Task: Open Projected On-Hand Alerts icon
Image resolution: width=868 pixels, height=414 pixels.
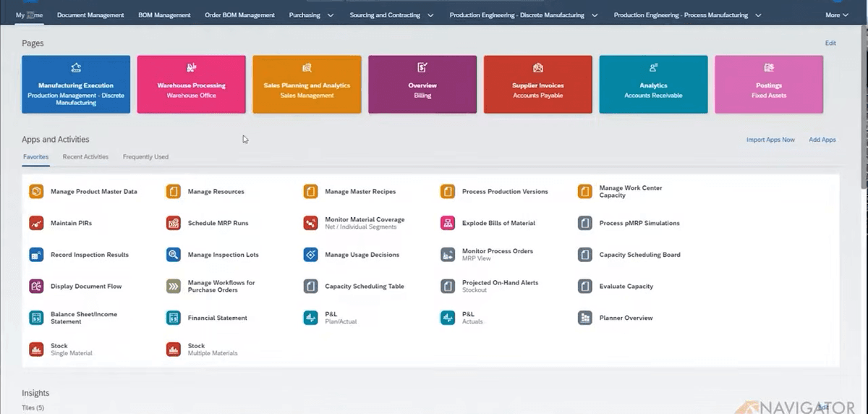Action: (448, 287)
